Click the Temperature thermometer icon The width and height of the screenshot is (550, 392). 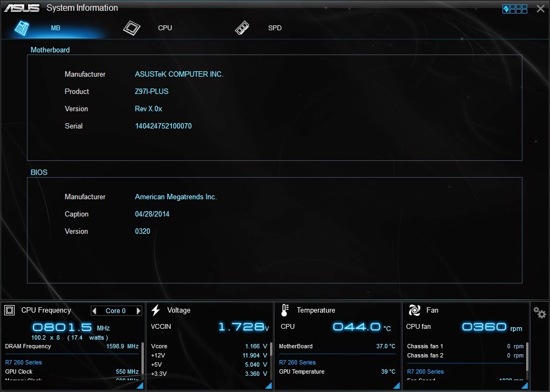click(x=285, y=310)
